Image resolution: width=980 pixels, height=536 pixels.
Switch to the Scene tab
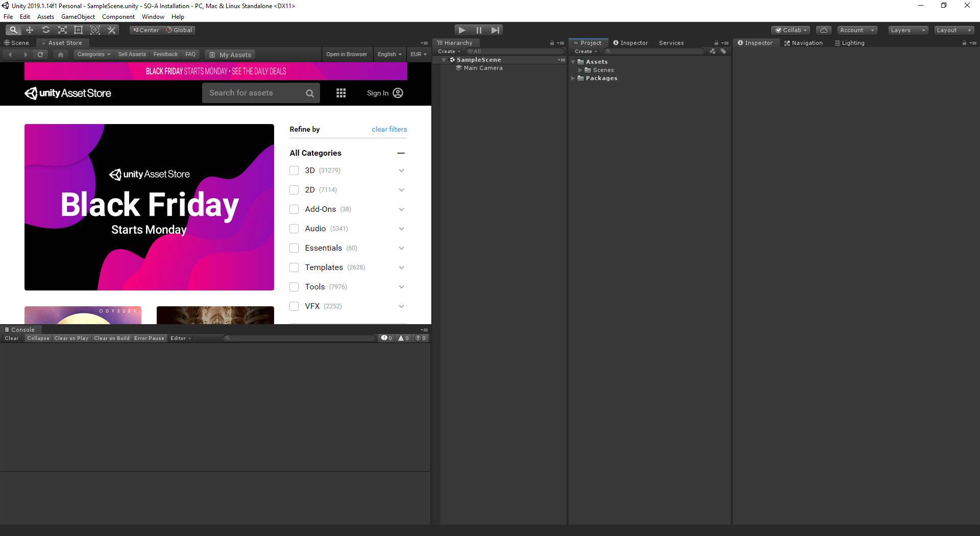[x=17, y=43]
